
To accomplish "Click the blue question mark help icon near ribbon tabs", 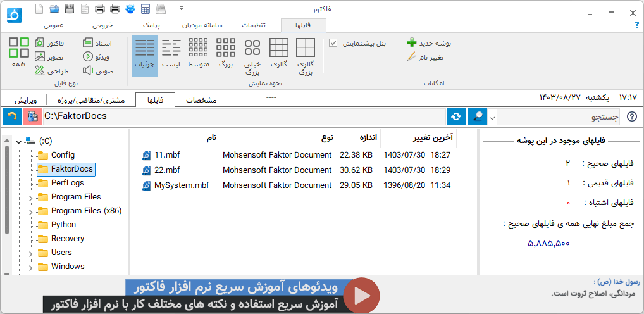I will 636,25.
